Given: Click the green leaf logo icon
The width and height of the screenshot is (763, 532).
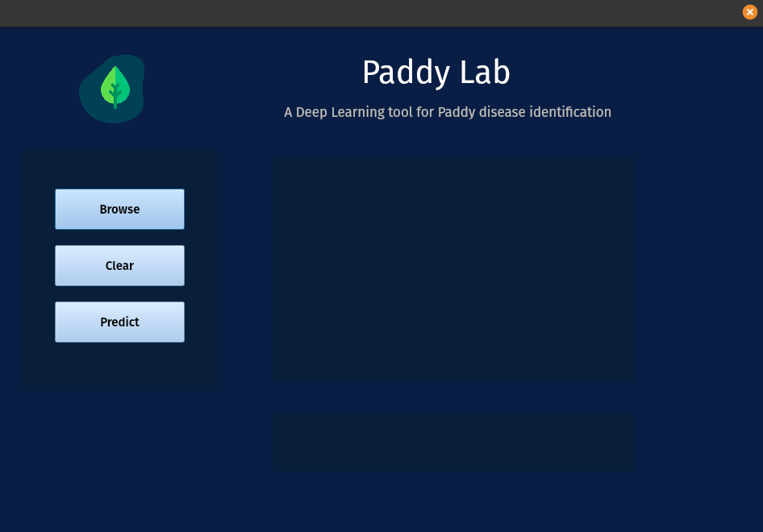Looking at the screenshot, I should click(115, 84).
